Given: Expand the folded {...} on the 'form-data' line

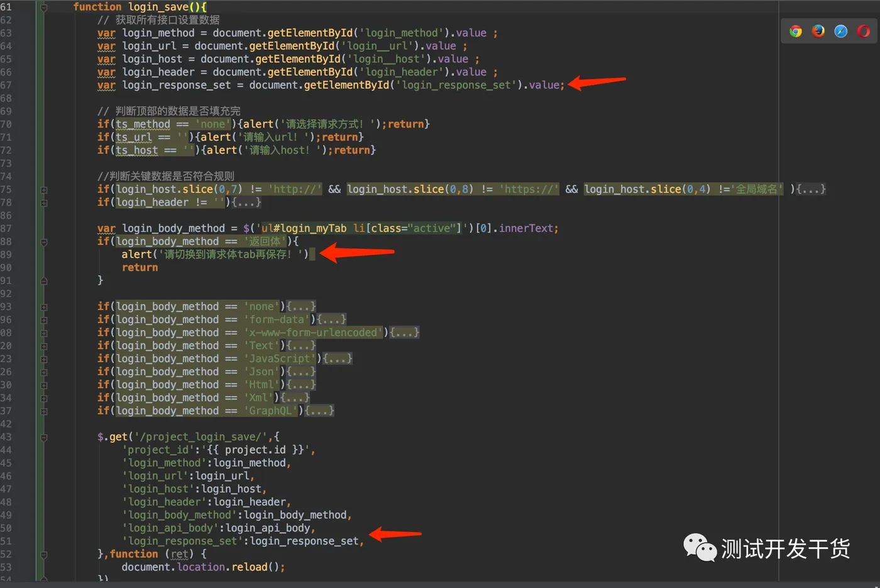Looking at the screenshot, I should tap(331, 320).
